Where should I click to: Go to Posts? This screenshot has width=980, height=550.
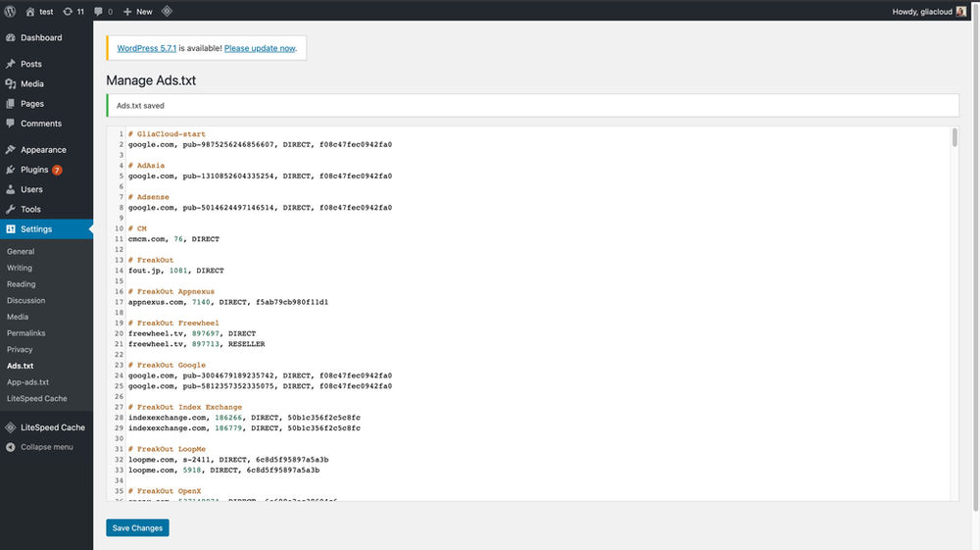point(31,64)
